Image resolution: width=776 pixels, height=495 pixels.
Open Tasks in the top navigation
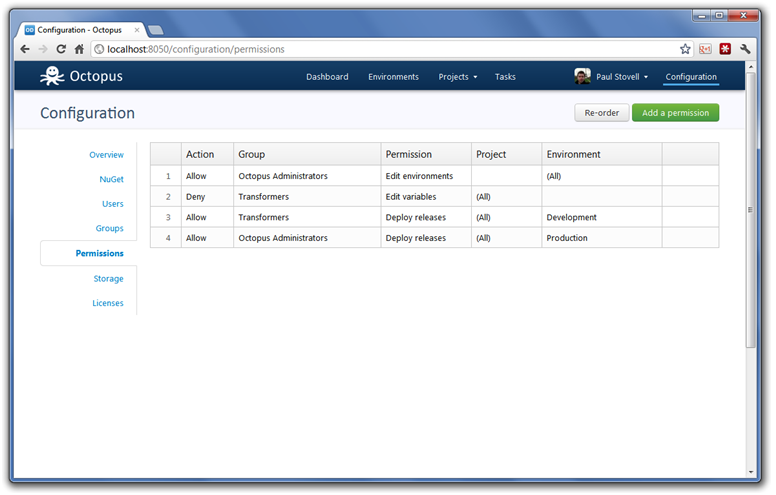click(505, 77)
